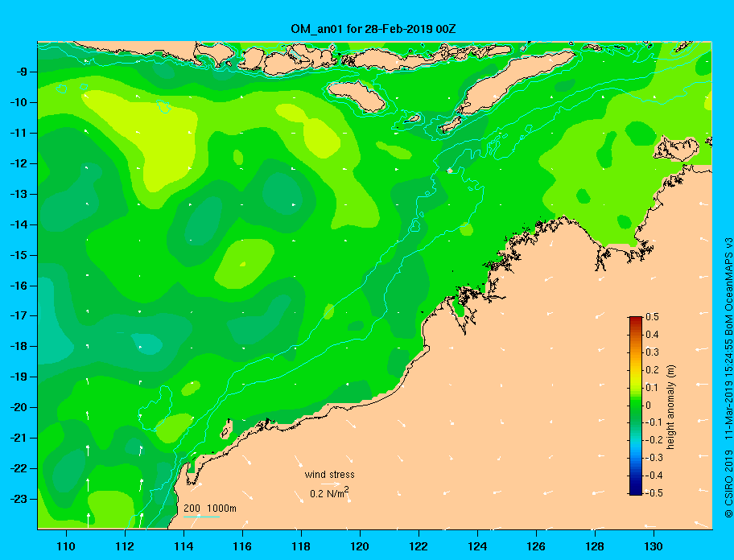Click latitude label '-16' on the y-axis
734x560 pixels.
19,286
